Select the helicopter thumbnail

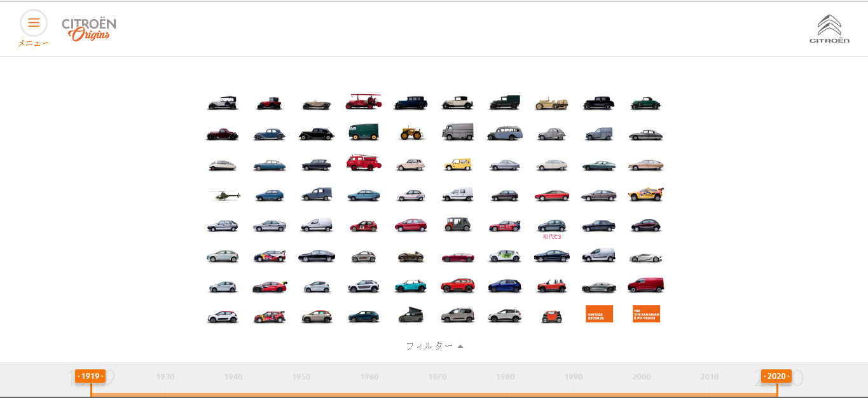tap(223, 195)
